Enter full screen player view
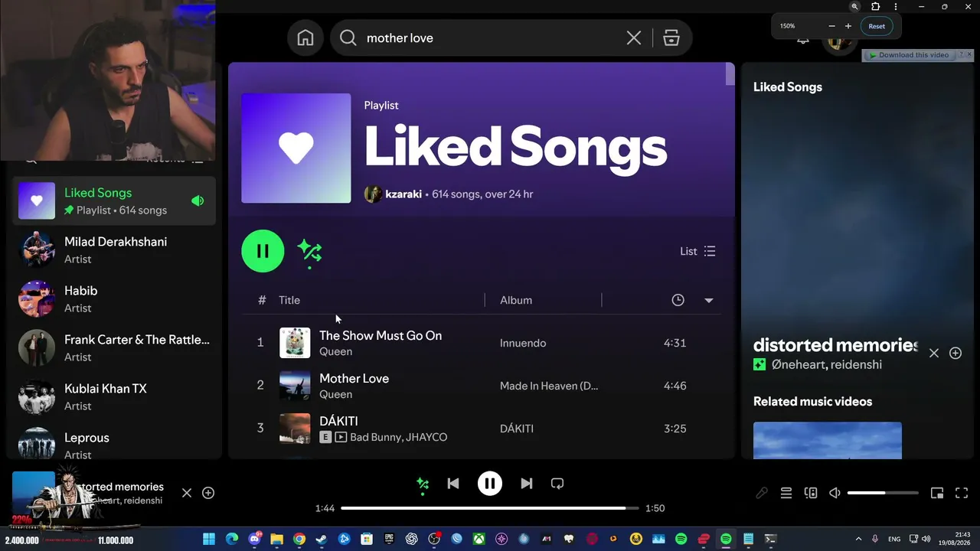 [962, 494]
